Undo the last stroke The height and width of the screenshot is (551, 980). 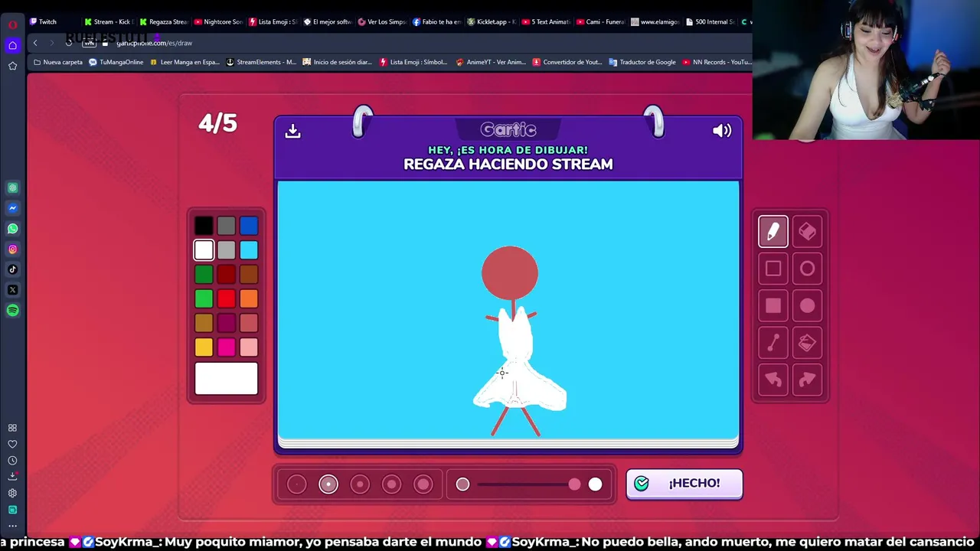pos(773,380)
